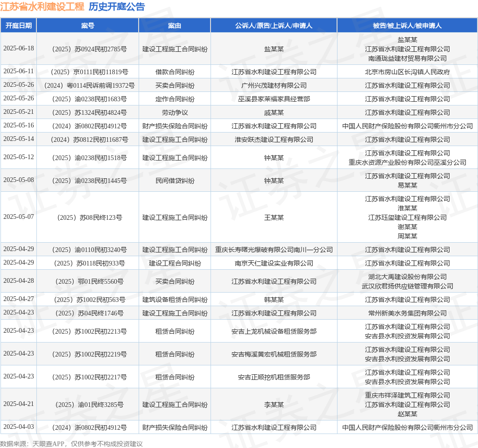Viewport: 478px width, 448px height.
Task: Click plaintiff 盐某某 in the first row
Action: coord(274,49)
